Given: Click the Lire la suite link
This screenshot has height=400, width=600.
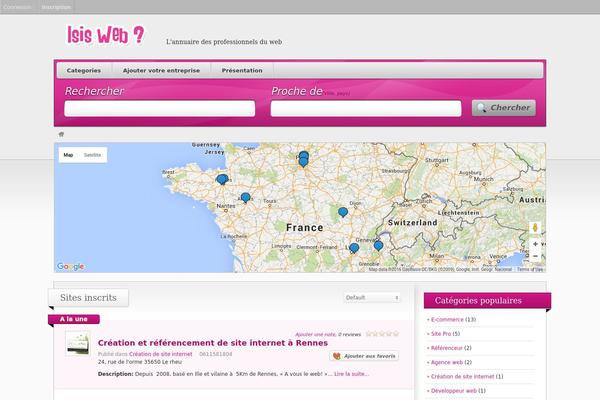Looking at the screenshot, I should [x=352, y=374].
